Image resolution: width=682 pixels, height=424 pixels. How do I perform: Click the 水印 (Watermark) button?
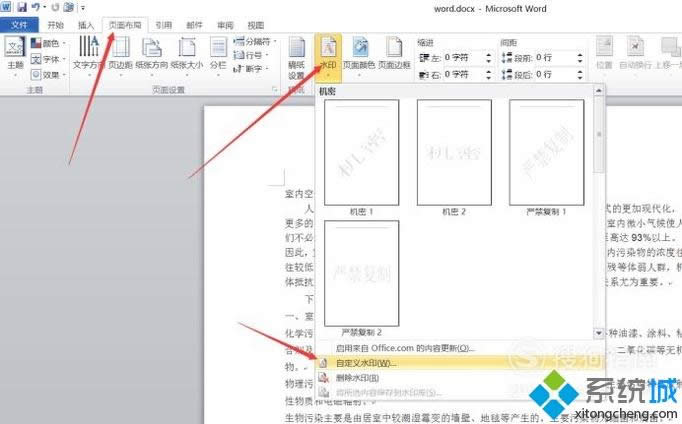point(328,57)
